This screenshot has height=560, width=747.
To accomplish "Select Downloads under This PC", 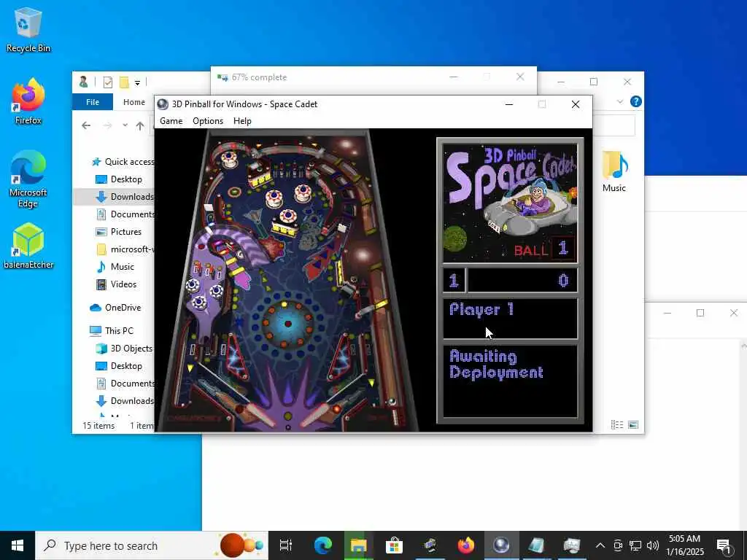I will pyautogui.click(x=124, y=401).
